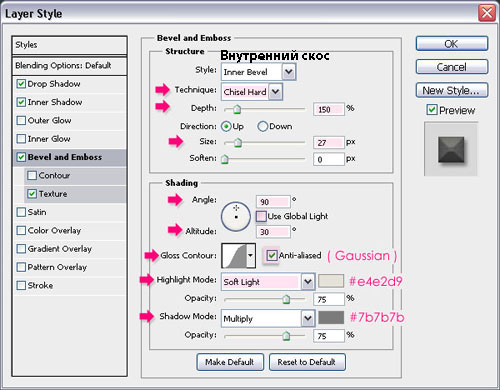Select the Texture settings row
Screen dimensions: 500x390
coord(75,194)
